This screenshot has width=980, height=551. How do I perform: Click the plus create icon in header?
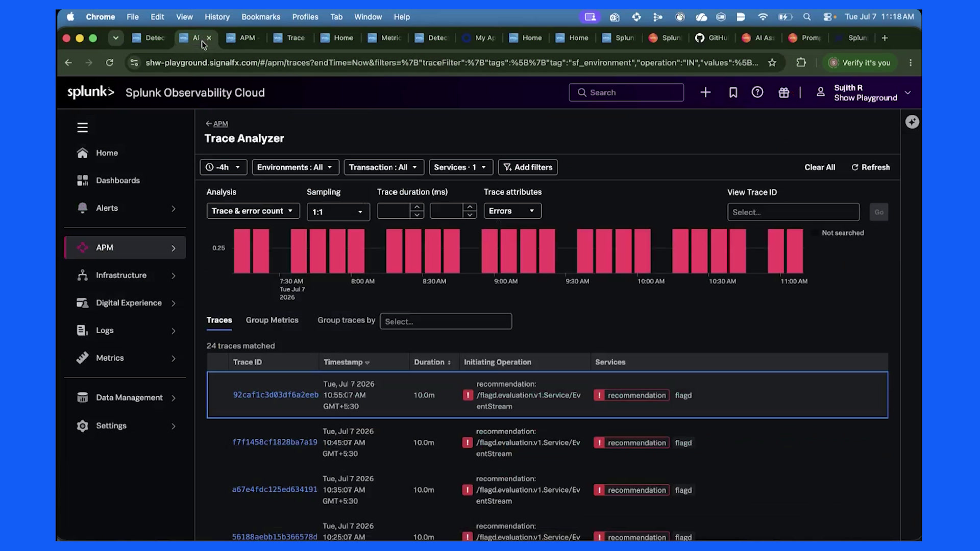705,92
